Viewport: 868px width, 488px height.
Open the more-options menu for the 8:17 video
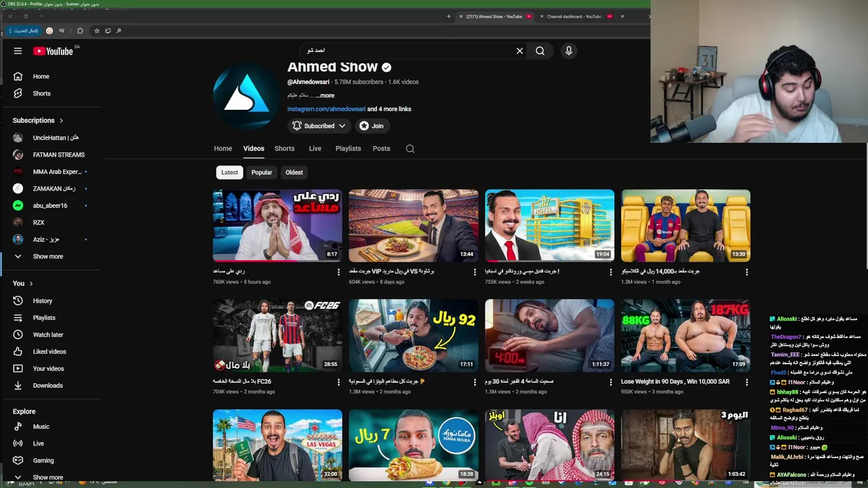click(338, 272)
